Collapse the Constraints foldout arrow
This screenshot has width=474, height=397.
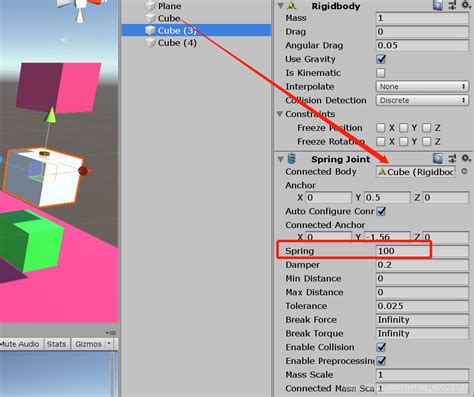pyautogui.click(x=280, y=114)
